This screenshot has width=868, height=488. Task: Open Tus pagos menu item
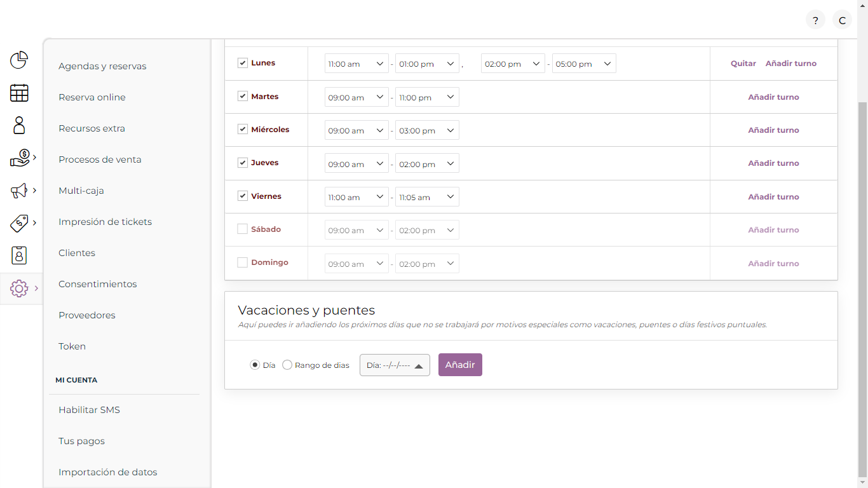click(x=81, y=441)
